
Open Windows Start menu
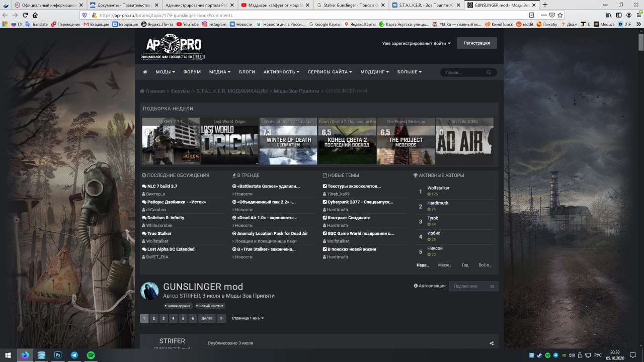click(8, 355)
